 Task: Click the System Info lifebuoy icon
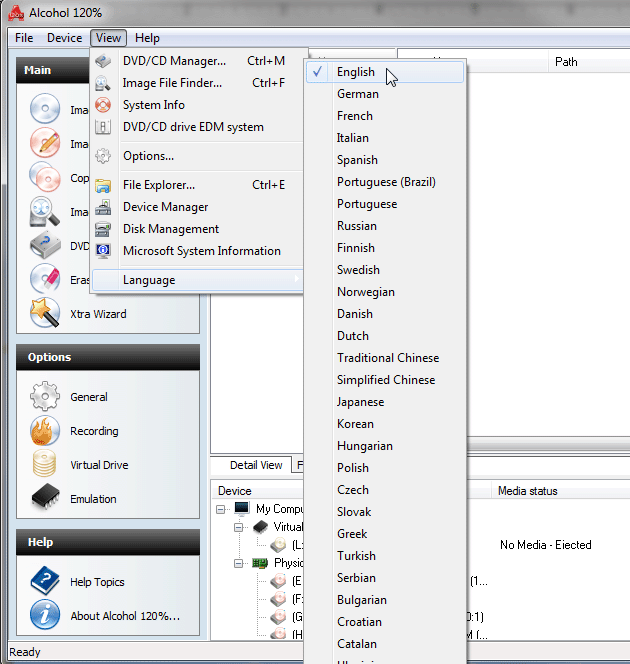click(103, 105)
